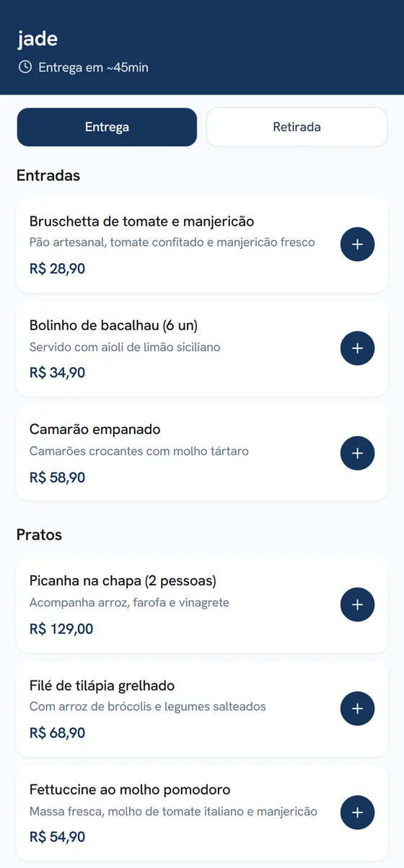Add Bolinho de bacalhau with plus icon

[357, 349]
